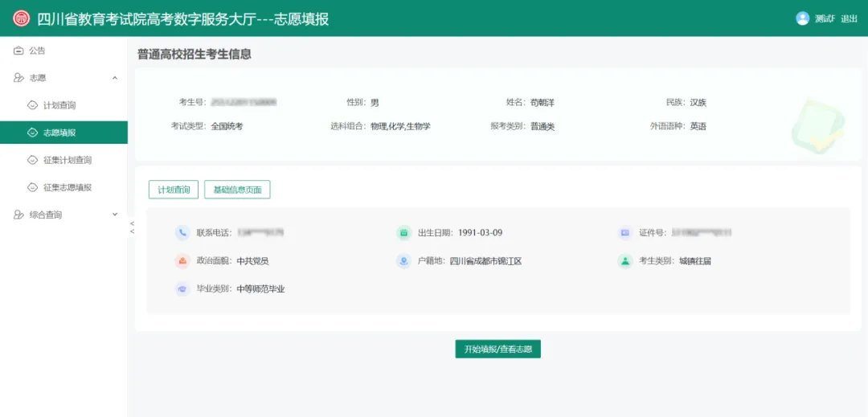Collapse sidebar with the arrow handle
The image size is (868, 417).
click(x=132, y=227)
